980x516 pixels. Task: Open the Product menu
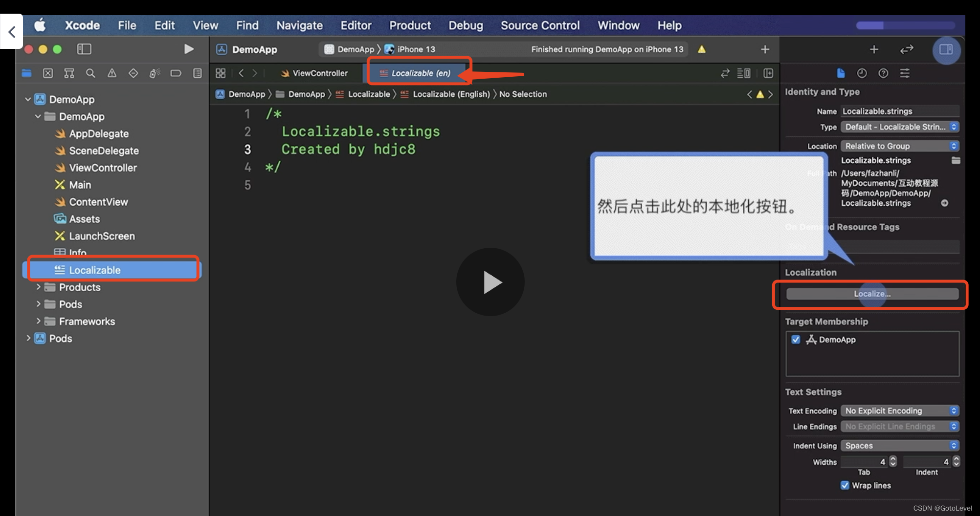(410, 25)
